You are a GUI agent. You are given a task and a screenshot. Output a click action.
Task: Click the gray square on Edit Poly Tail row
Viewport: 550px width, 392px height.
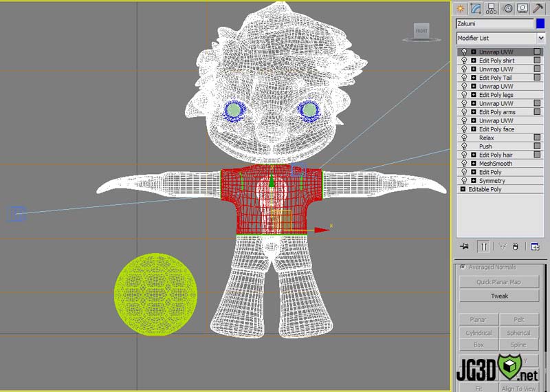(x=537, y=77)
